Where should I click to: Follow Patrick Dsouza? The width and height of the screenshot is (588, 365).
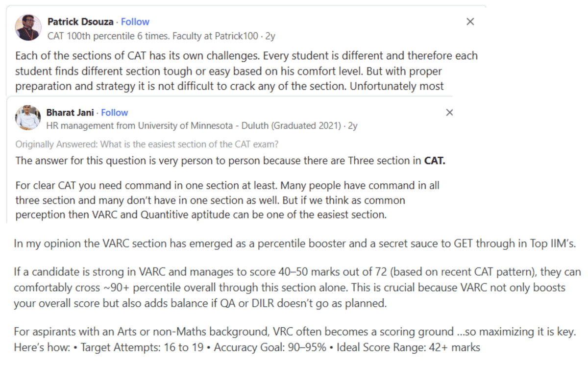tap(135, 22)
